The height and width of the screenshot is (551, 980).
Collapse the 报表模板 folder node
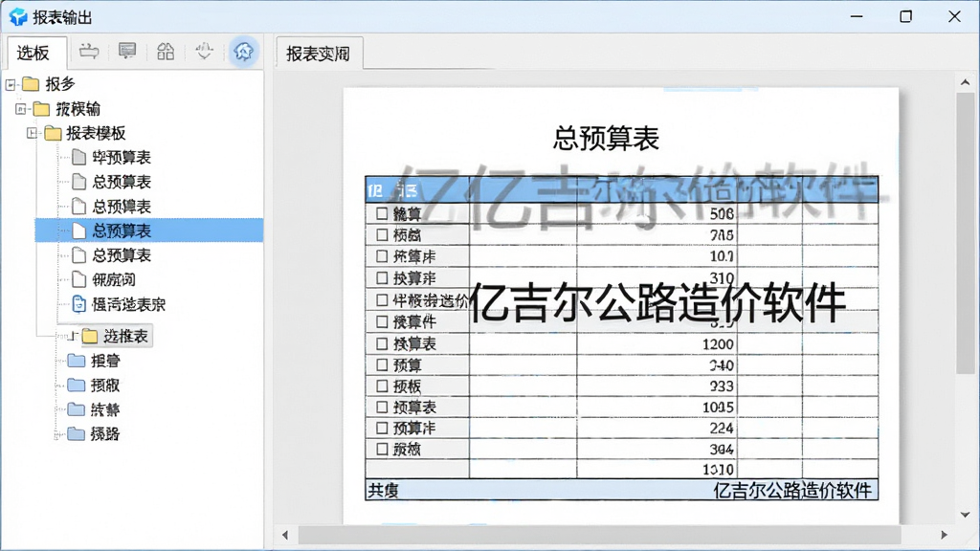coord(32,133)
